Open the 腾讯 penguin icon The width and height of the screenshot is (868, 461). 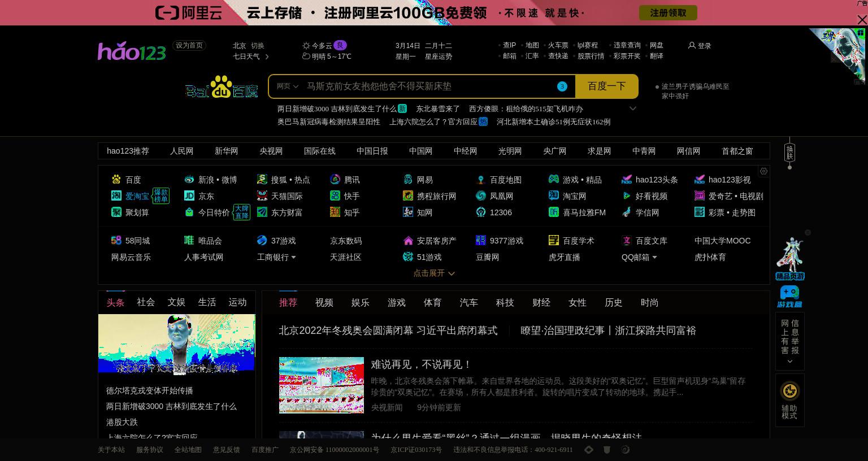(x=335, y=180)
